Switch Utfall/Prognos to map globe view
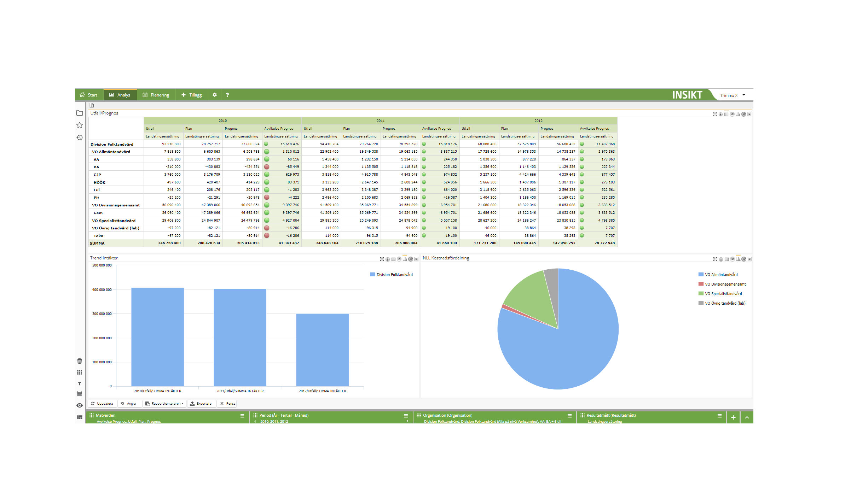Image resolution: width=851 pixels, height=504 pixels. tap(743, 114)
